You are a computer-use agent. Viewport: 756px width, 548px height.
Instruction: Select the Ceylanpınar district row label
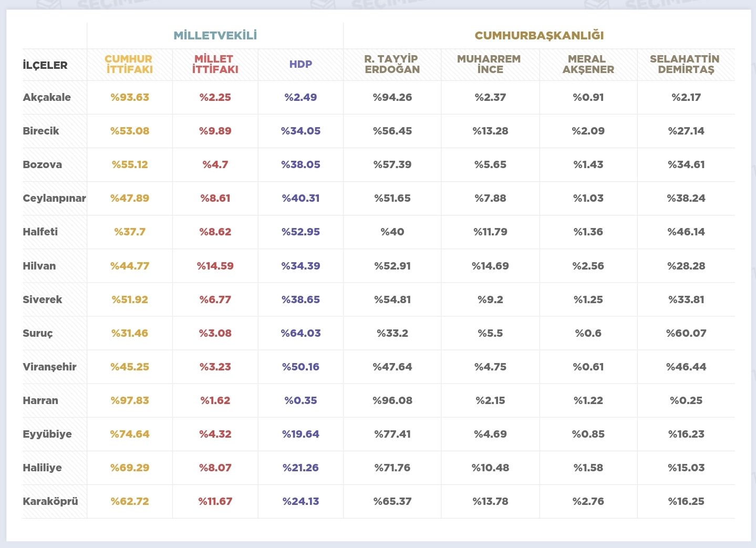(x=54, y=198)
